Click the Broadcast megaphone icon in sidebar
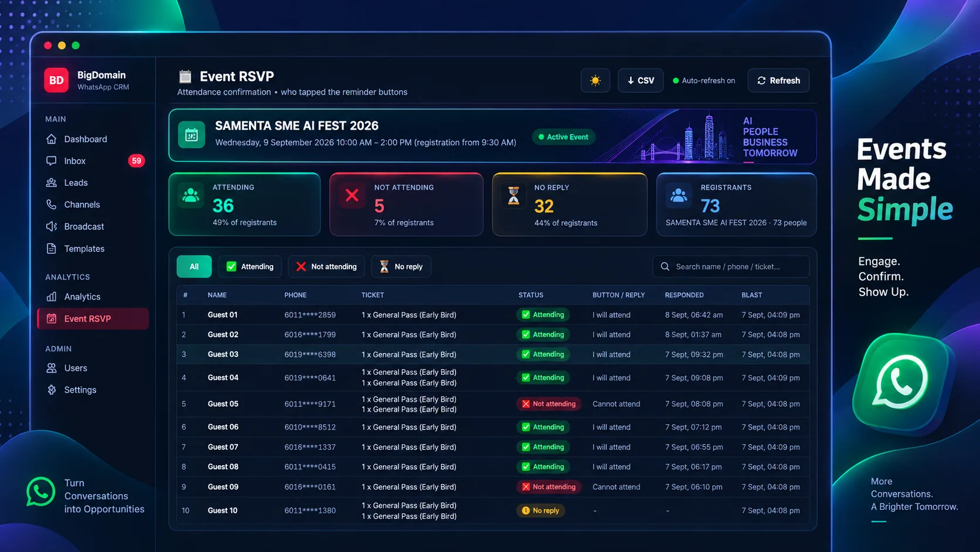Viewport: 980px width, 552px height. [x=52, y=226]
